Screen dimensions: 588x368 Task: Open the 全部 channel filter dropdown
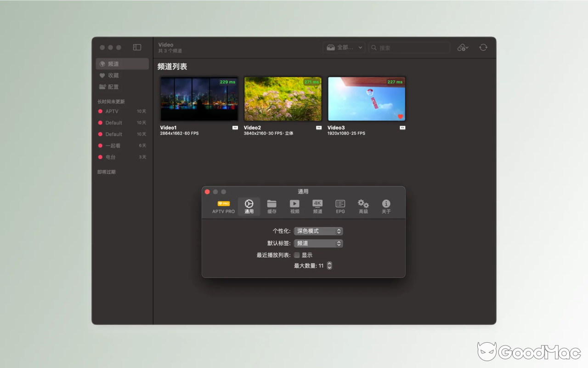tap(344, 47)
